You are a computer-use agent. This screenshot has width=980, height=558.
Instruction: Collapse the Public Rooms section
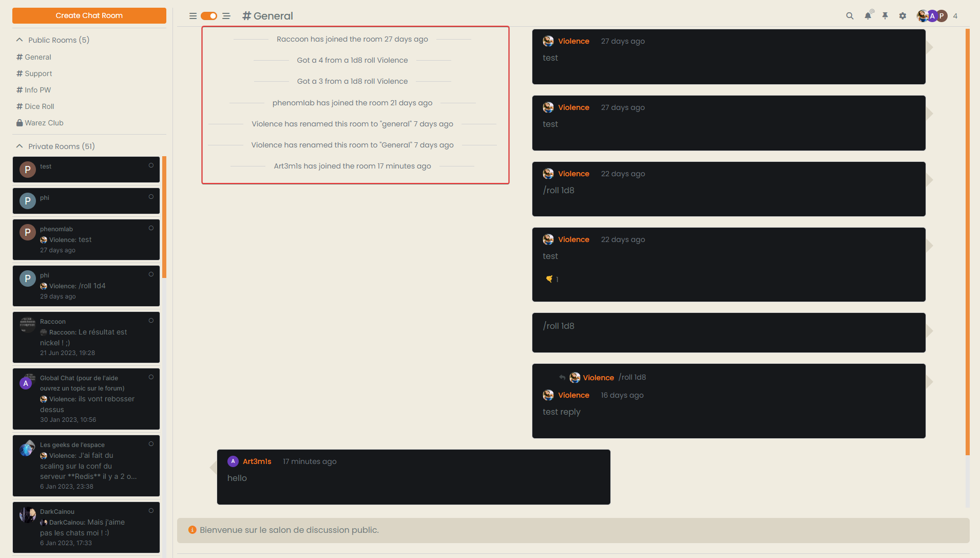pyautogui.click(x=20, y=40)
